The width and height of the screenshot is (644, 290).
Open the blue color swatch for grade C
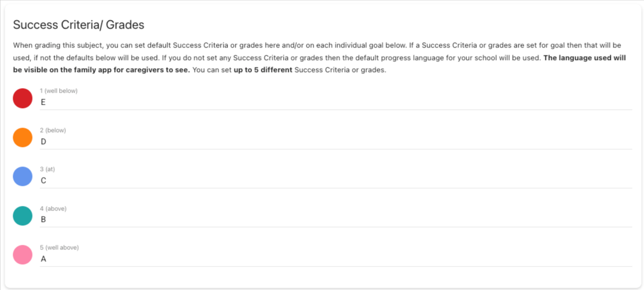point(22,176)
